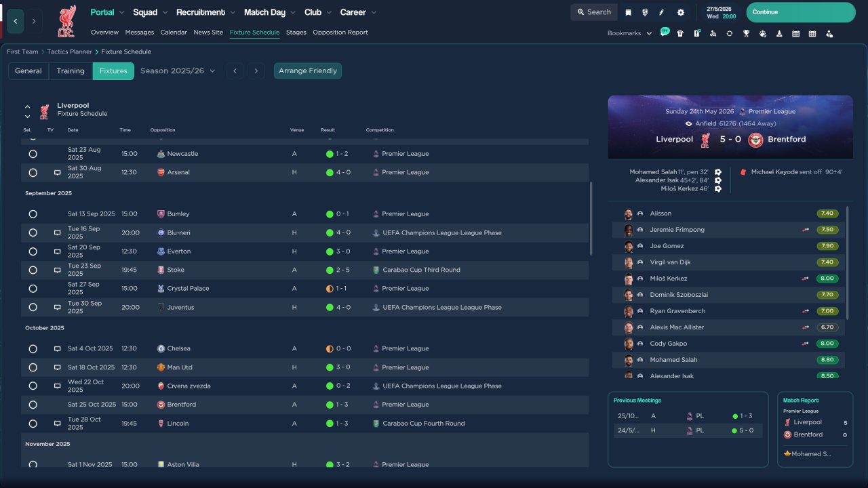Click the Liverpool club crest in header

click(x=66, y=21)
